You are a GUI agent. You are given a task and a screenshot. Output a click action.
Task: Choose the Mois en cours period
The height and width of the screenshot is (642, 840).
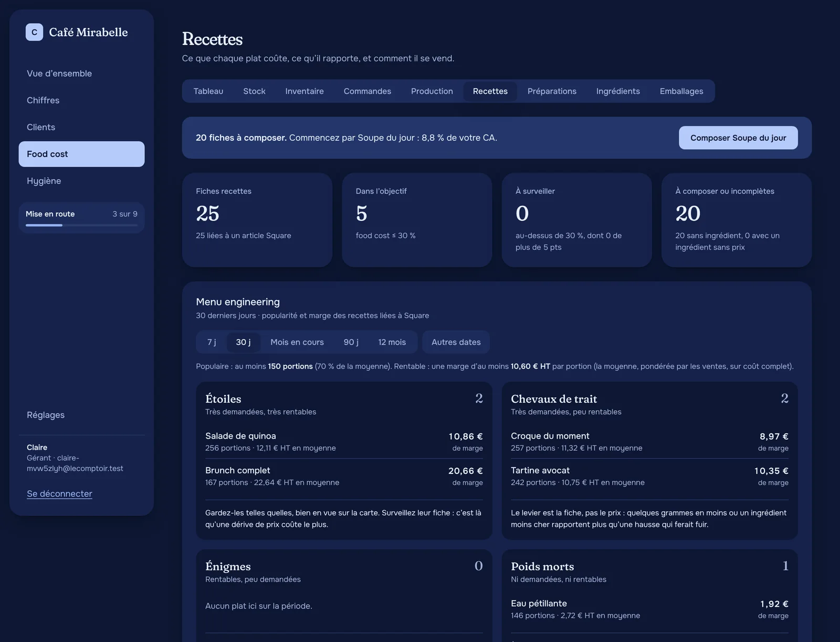[x=297, y=342]
